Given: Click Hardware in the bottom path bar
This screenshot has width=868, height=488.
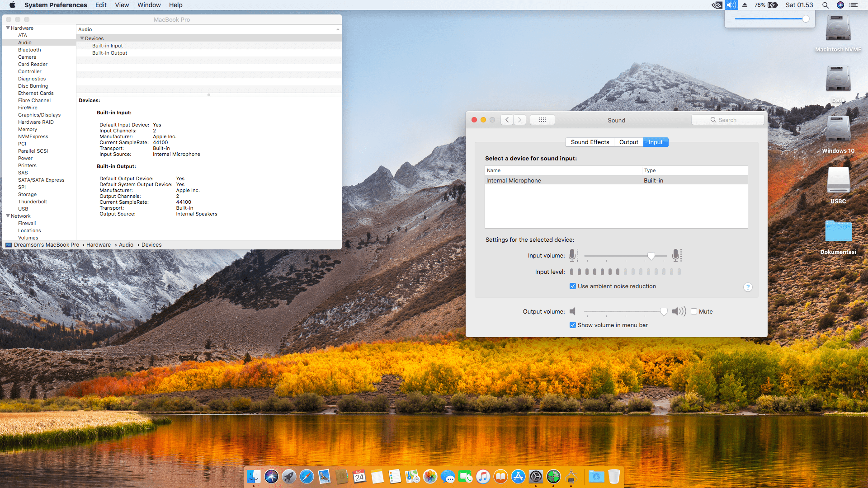Looking at the screenshot, I should [98, 245].
